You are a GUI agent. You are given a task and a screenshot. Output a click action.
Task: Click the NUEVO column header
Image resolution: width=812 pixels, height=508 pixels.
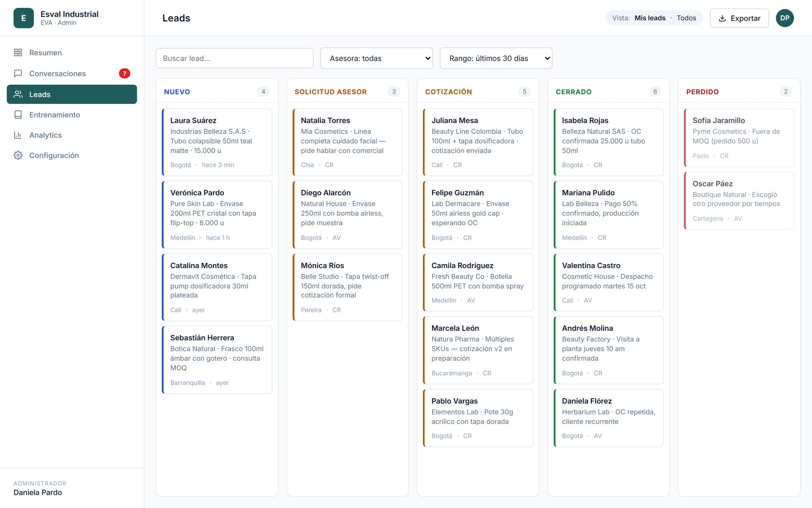177,91
